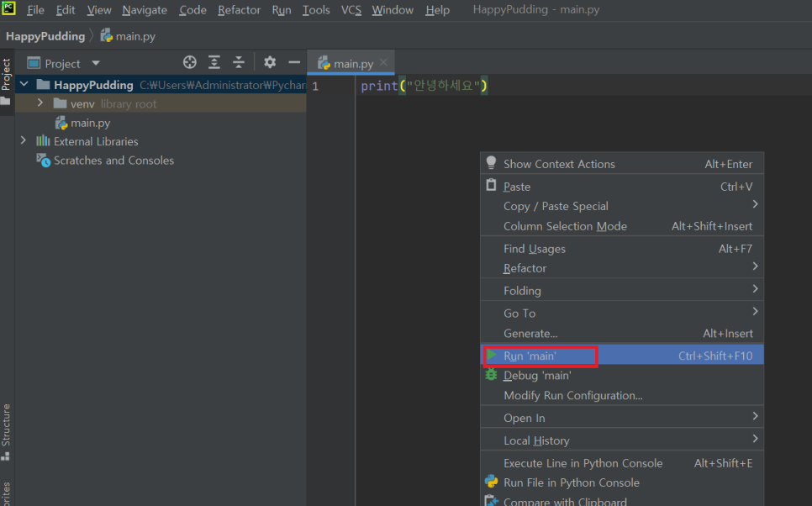
Task: Click the HappyPudding project folder icon
Action: coord(43,84)
